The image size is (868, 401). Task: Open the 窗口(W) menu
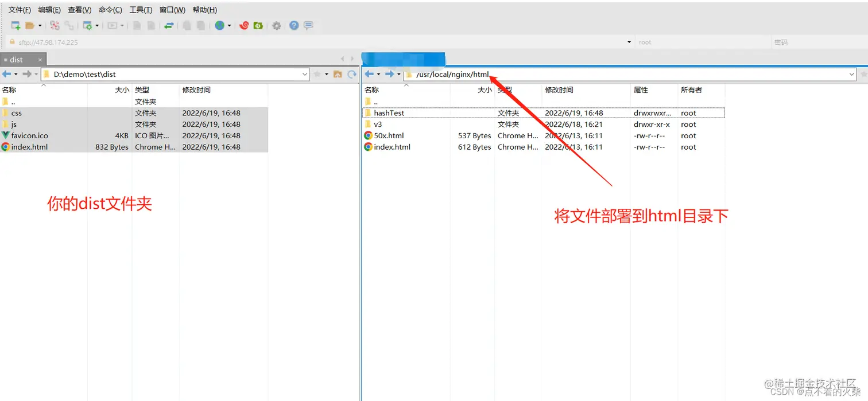pyautogui.click(x=172, y=10)
